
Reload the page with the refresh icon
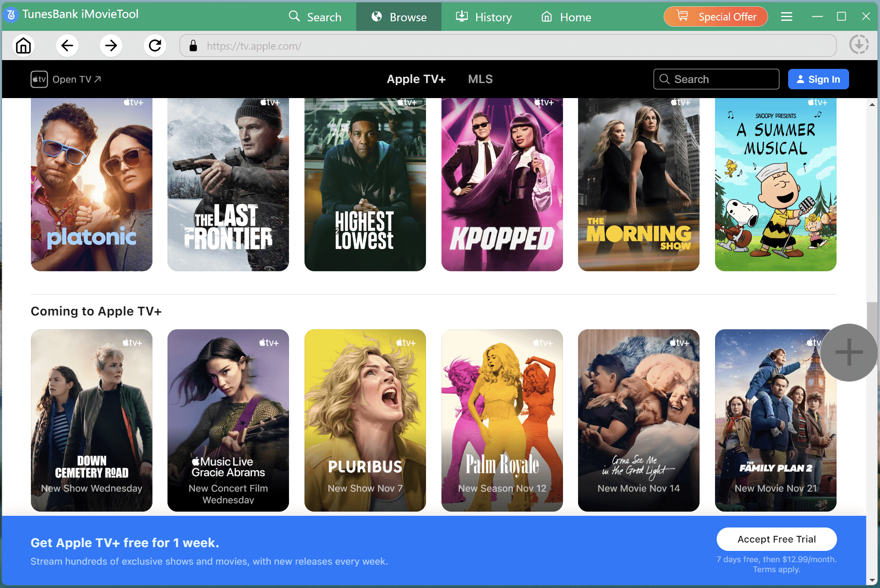pyautogui.click(x=155, y=45)
